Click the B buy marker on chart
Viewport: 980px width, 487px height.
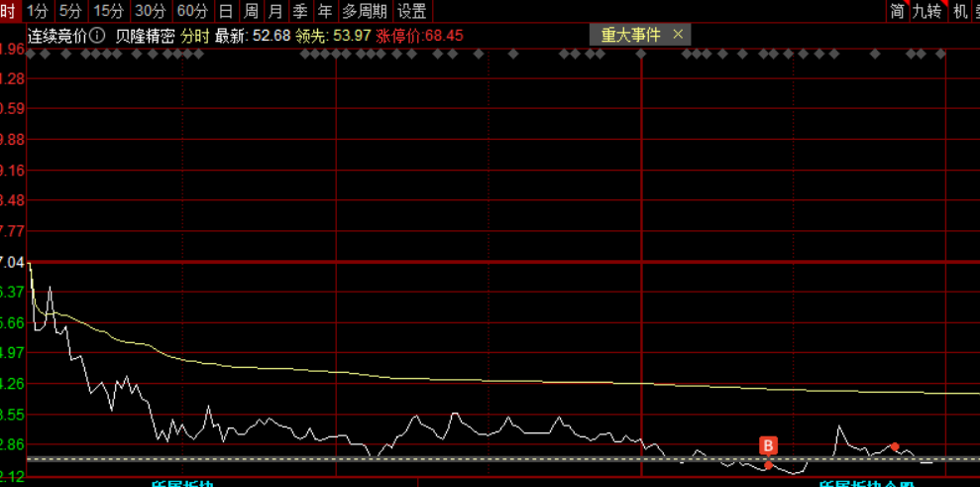(x=768, y=445)
